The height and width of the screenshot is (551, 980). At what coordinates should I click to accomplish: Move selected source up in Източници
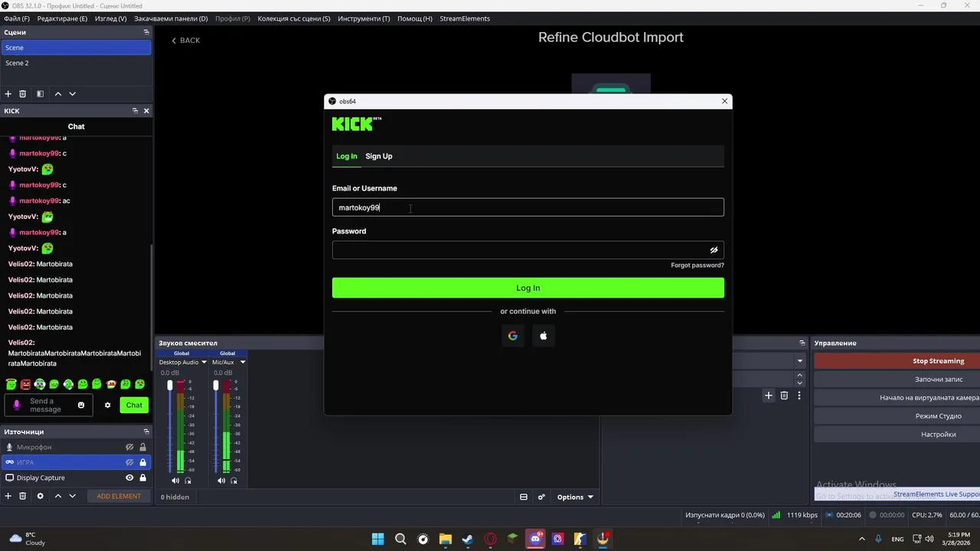57,496
